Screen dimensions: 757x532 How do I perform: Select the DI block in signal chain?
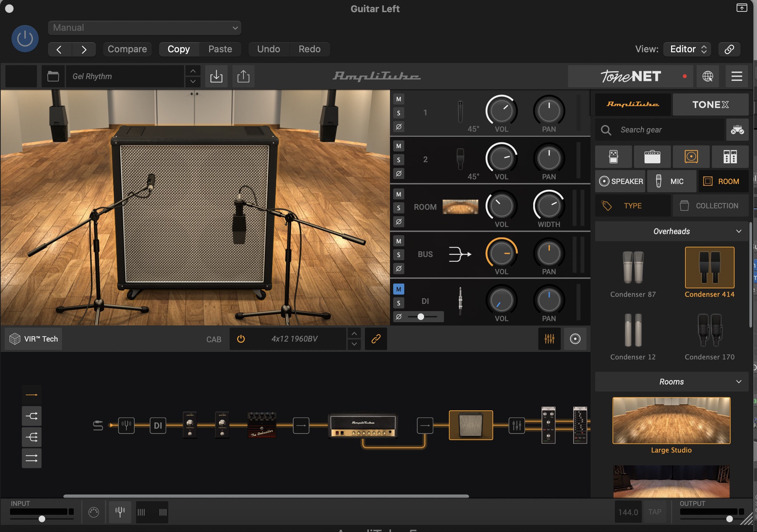pos(158,426)
